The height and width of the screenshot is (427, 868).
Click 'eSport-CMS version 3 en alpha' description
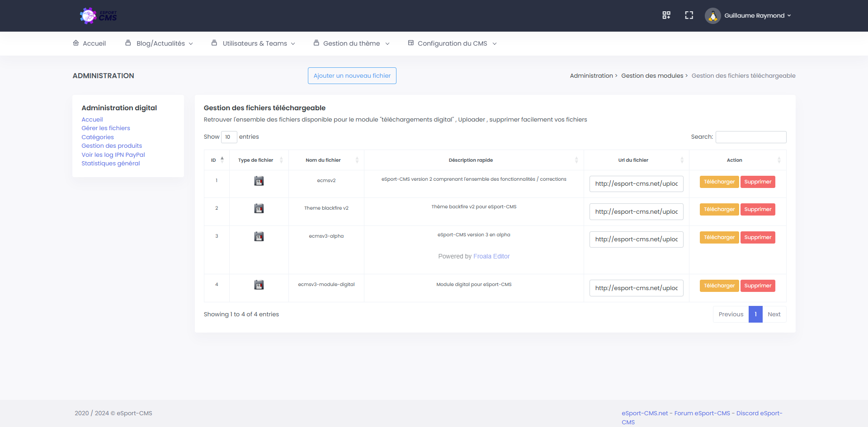point(474,235)
